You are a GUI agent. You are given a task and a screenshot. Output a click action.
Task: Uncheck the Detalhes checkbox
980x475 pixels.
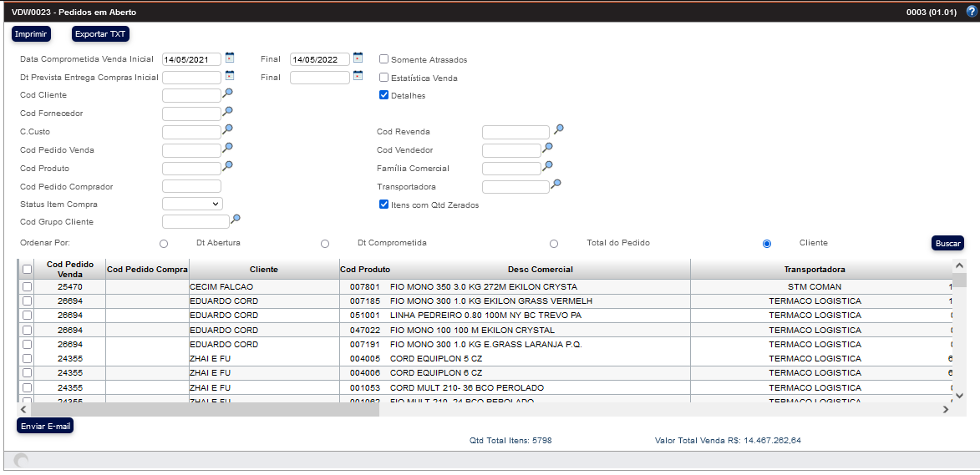coord(384,95)
